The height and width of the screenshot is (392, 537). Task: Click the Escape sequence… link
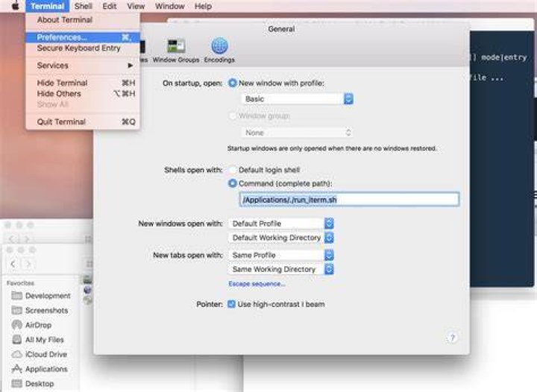[x=257, y=284]
